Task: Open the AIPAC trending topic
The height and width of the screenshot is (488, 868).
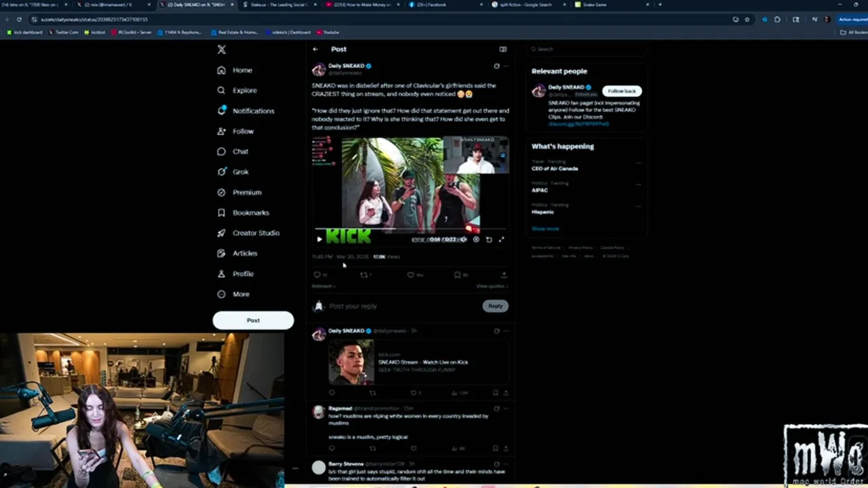Action: 540,190
